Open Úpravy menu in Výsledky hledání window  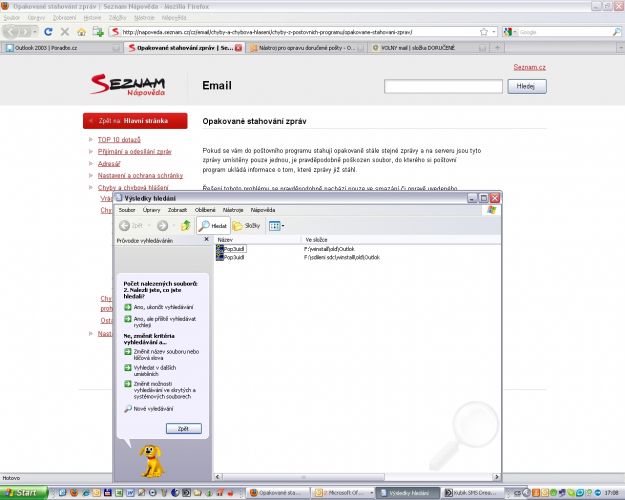coord(151,210)
